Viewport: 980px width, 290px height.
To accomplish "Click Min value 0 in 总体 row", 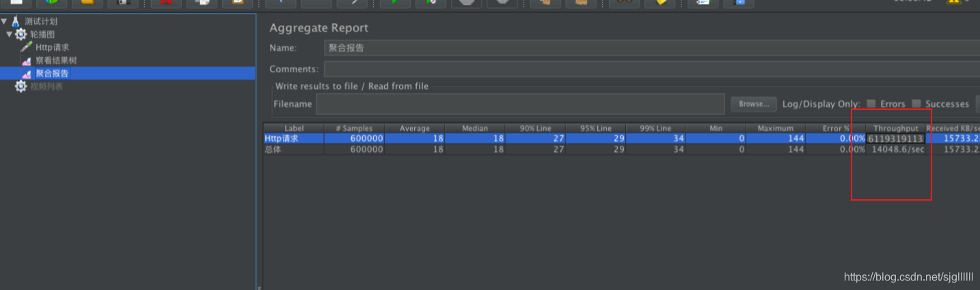I will coord(716,149).
